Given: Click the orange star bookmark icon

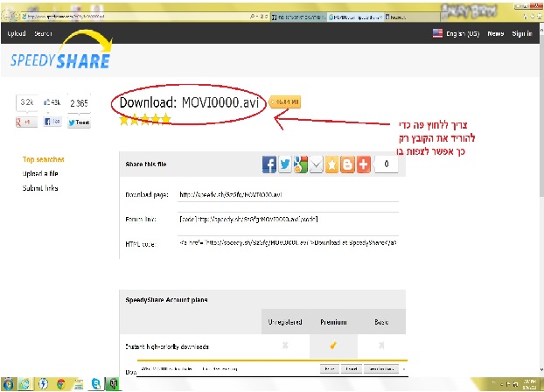Looking at the screenshot, I should pyautogui.click(x=331, y=164).
